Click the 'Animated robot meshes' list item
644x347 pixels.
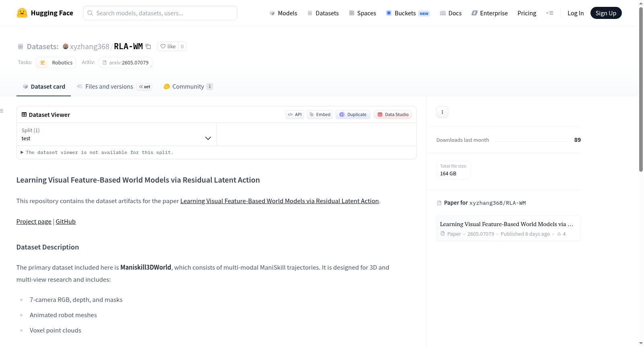pos(63,315)
